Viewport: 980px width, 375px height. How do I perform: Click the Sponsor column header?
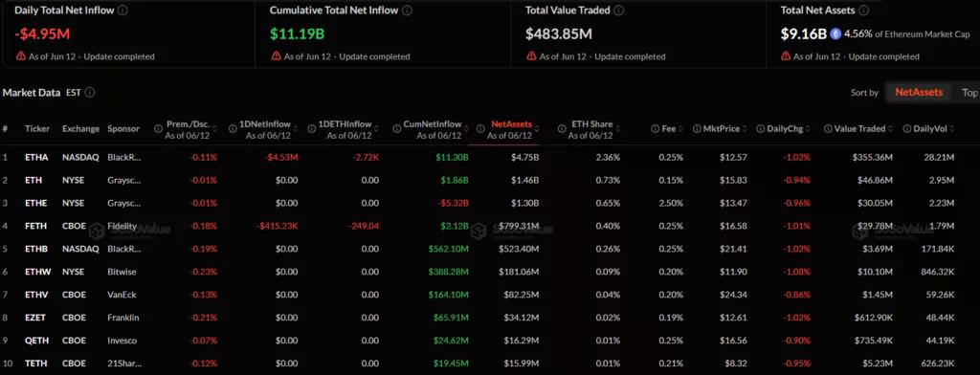click(x=123, y=129)
